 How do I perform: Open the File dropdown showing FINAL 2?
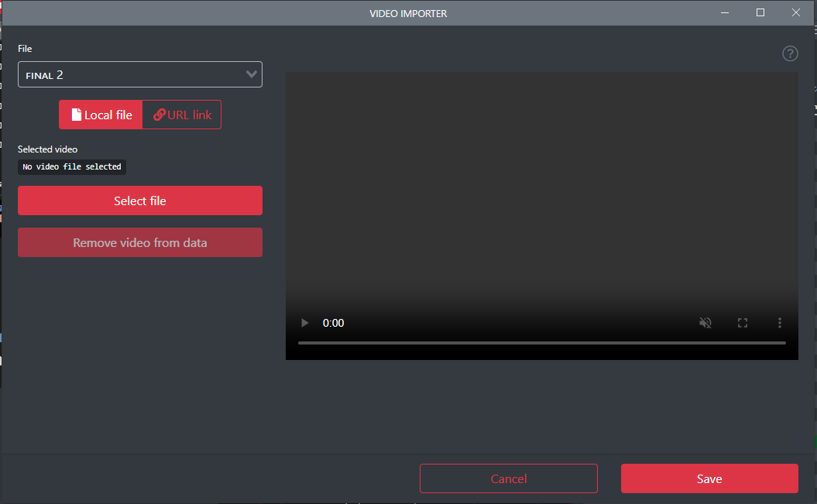(139, 75)
